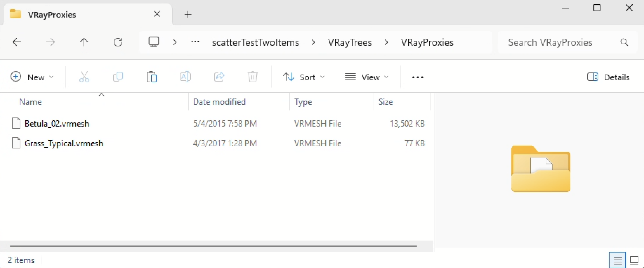Click the Copy icon in toolbar

pyautogui.click(x=118, y=77)
